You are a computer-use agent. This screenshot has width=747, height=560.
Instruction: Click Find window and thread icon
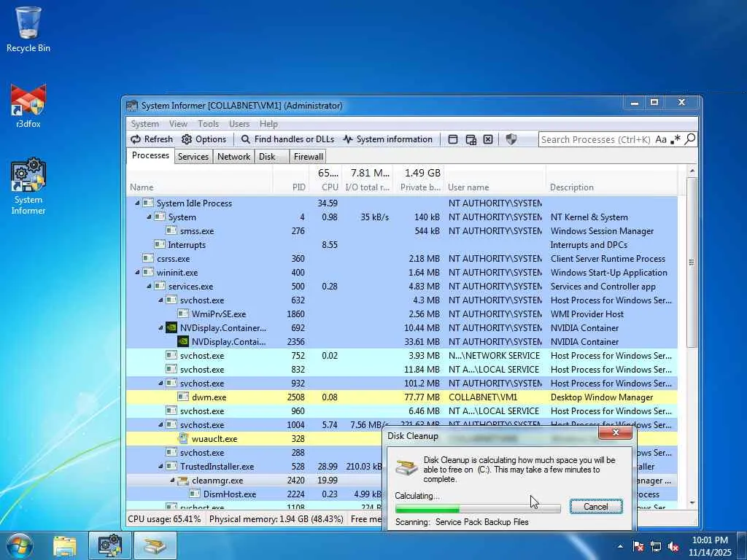(471, 139)
